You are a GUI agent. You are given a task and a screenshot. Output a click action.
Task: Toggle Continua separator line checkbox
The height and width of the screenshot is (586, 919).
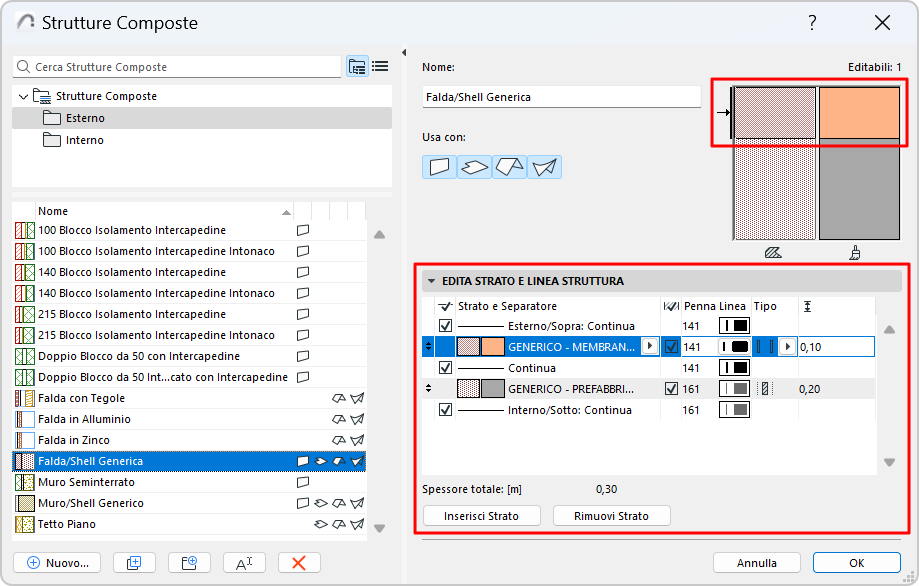(x=445, y=368)
